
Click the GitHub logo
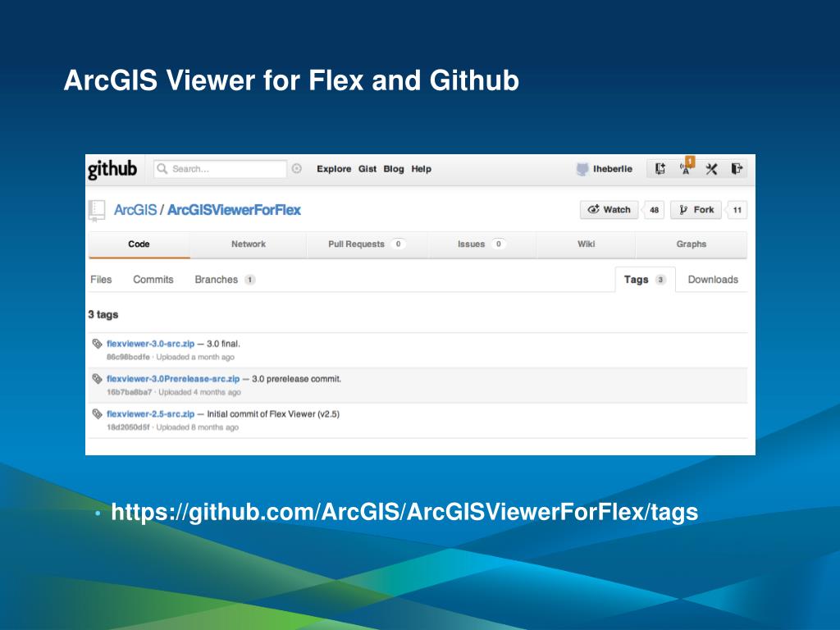pos(112,169)
